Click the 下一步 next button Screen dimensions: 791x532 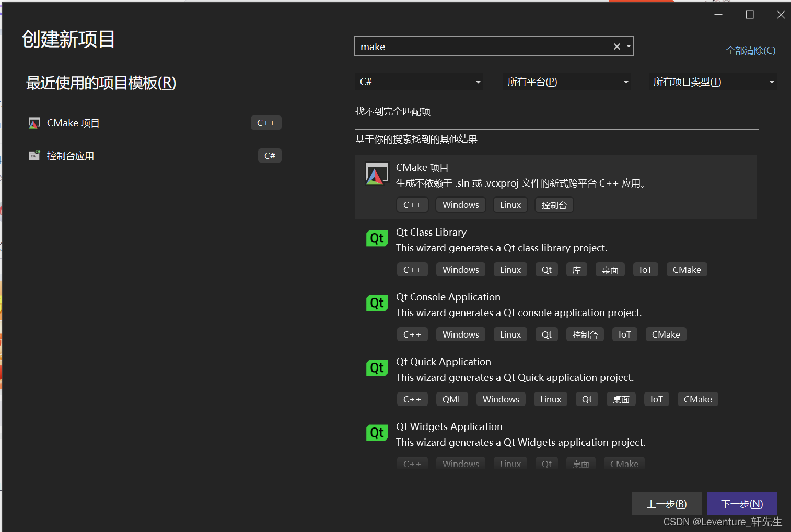[x=742, y=504]
